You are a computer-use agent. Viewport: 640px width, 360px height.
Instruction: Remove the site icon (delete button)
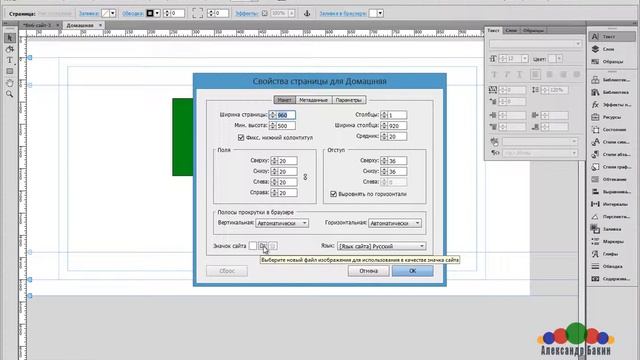273,246
